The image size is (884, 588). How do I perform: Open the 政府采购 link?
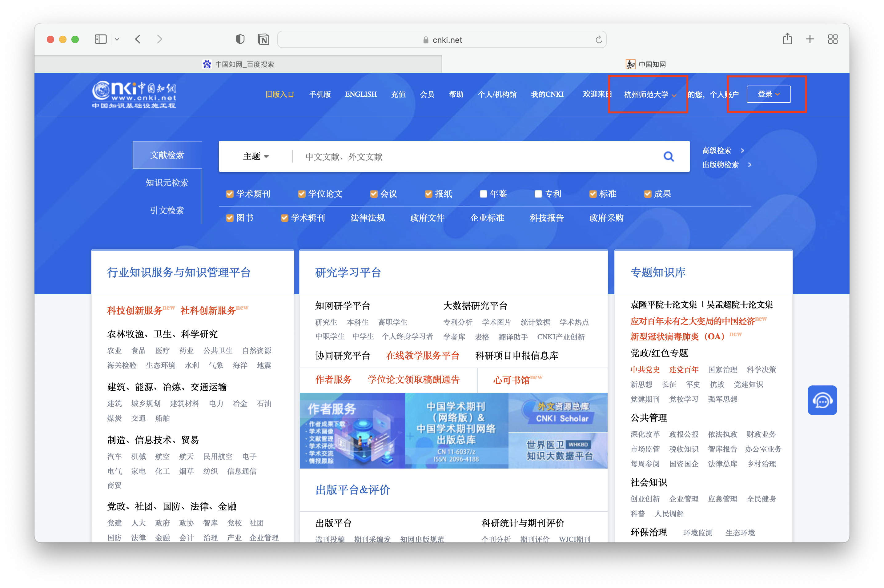606,218
